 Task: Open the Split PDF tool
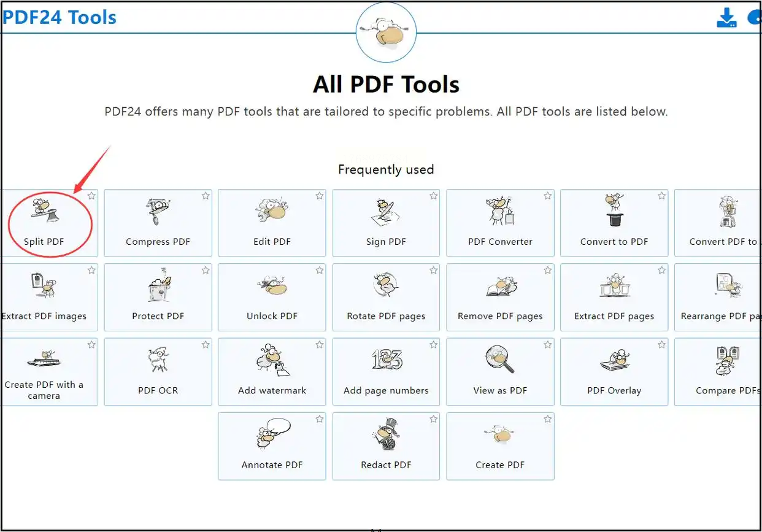(50, 223)
